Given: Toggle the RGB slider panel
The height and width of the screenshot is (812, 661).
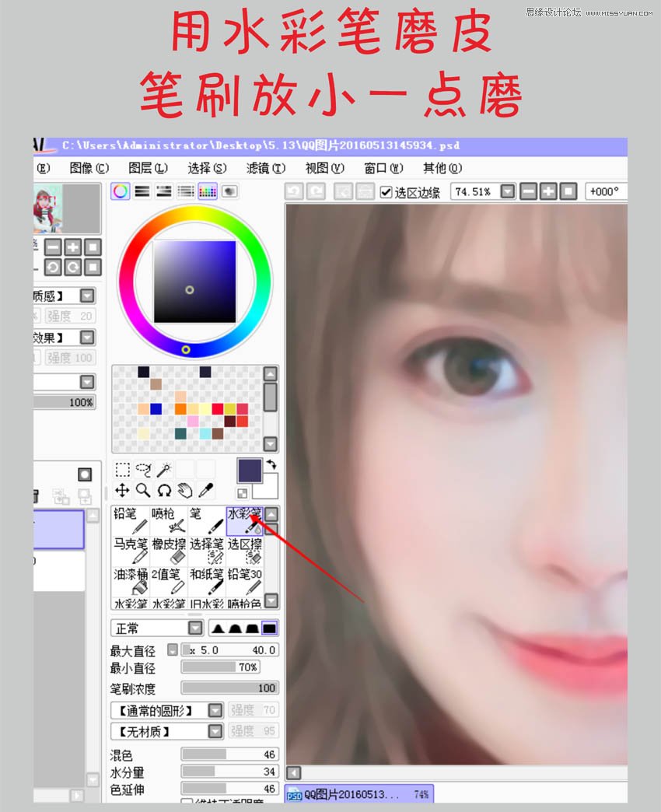Looking at the screenshot, I should [x=142, y=191].
